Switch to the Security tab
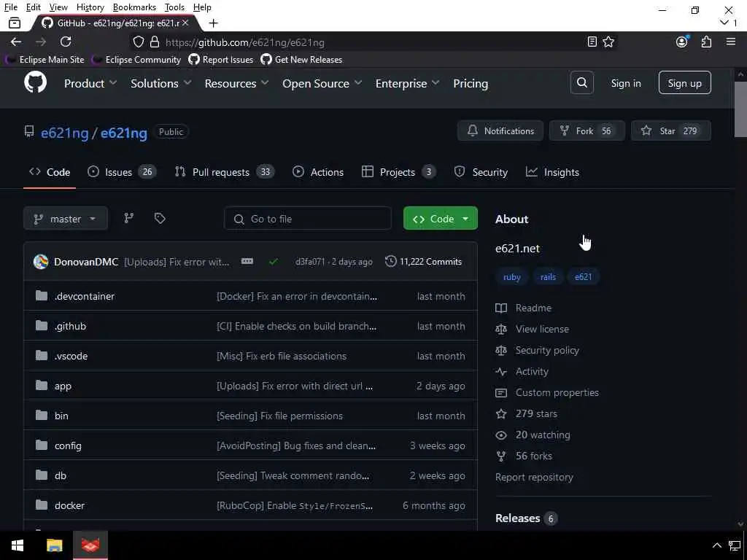The height and width of the screenshot is (560, 747). click(481, 172)
